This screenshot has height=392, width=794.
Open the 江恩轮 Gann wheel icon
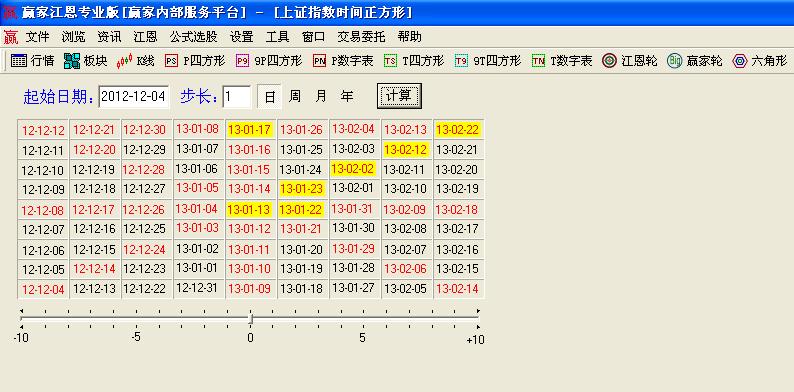click(x=609, y=61)
